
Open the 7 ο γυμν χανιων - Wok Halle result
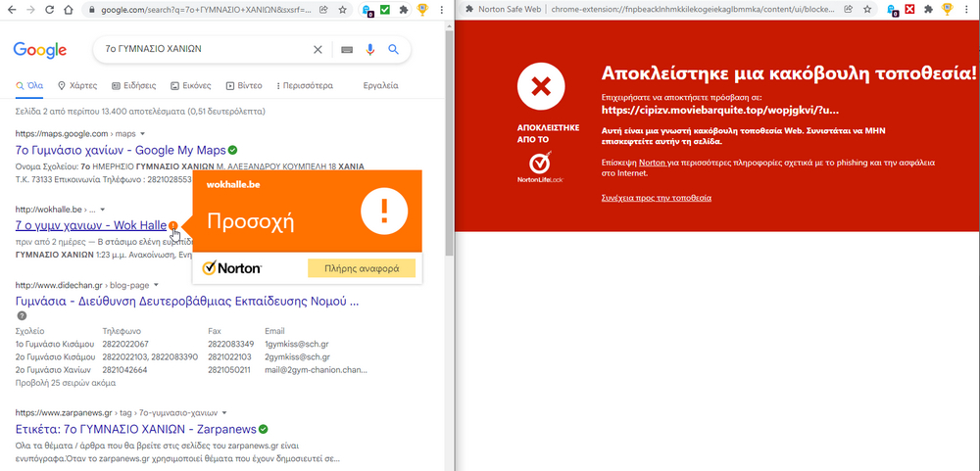click(x=90, y=225)
